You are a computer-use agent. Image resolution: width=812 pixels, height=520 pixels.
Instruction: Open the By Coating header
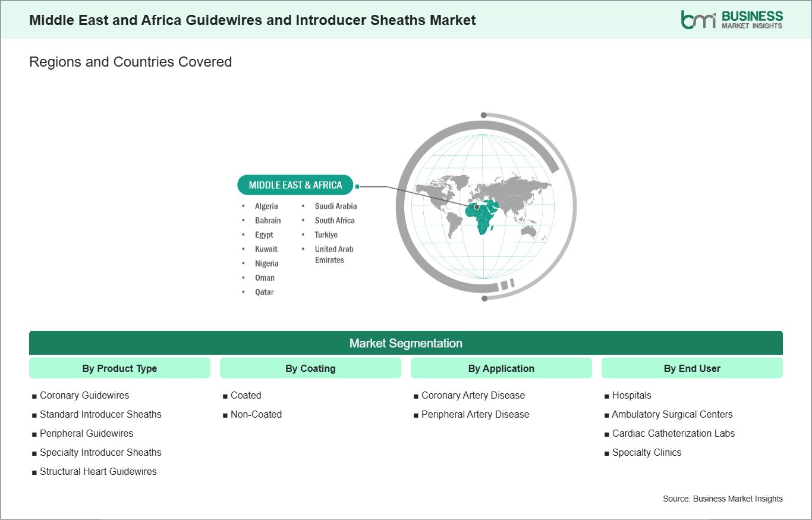(x=310, y=368)
